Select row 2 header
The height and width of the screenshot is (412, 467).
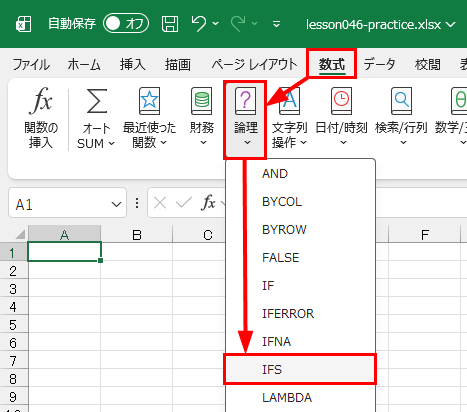point(13,270)
